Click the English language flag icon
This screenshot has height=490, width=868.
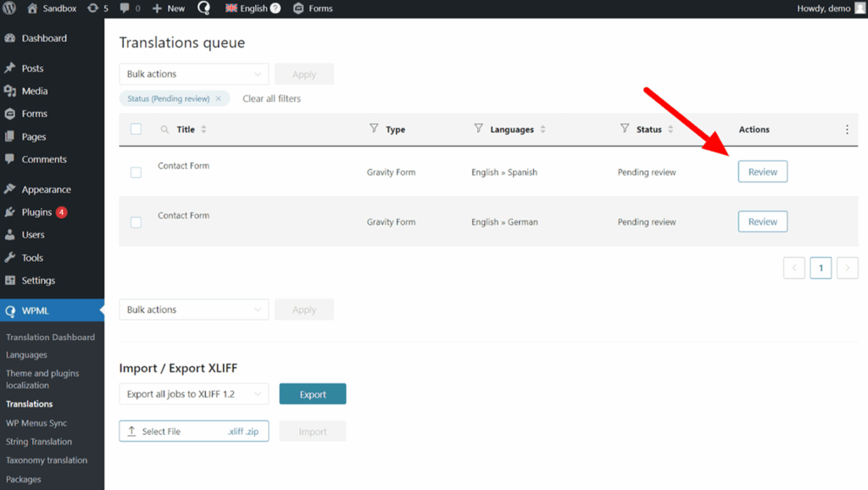coord(231,8)
